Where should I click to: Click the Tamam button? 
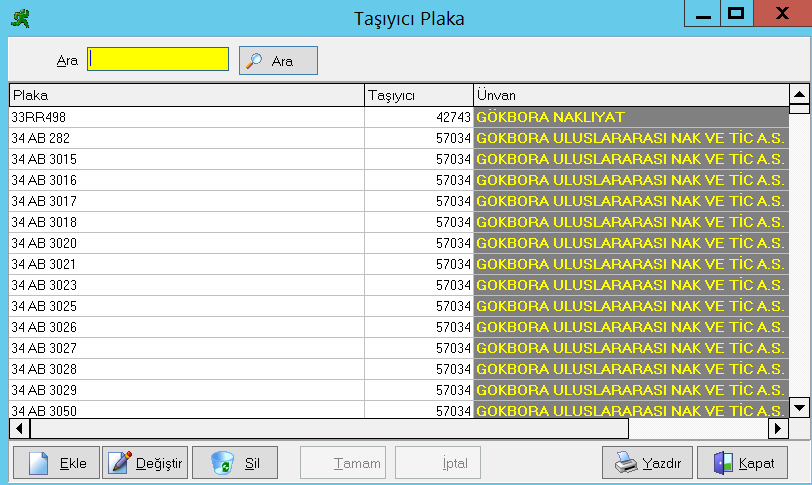(x=343, y=463)
